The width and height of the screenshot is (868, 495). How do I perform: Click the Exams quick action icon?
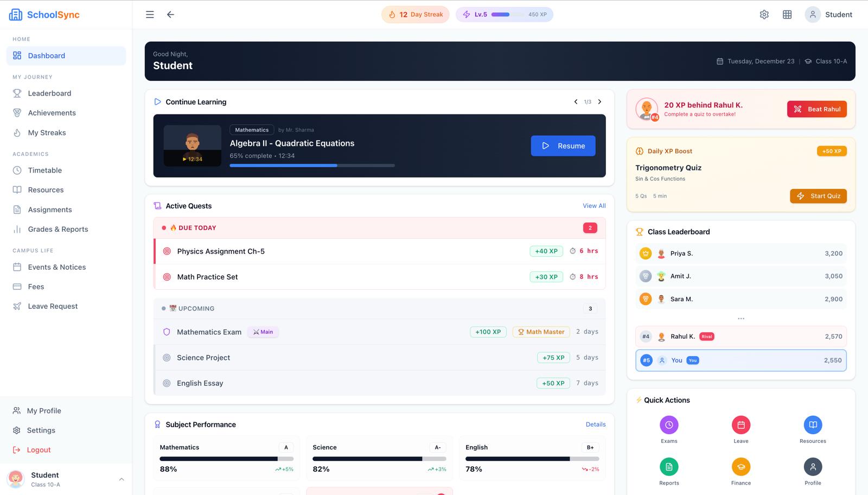669,424
